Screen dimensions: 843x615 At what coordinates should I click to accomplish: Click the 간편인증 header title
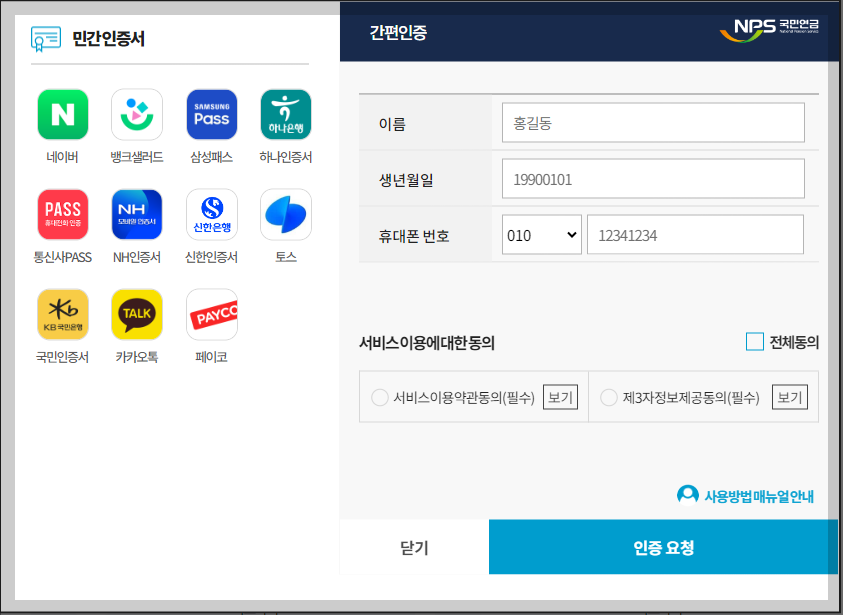pos(398,33)
